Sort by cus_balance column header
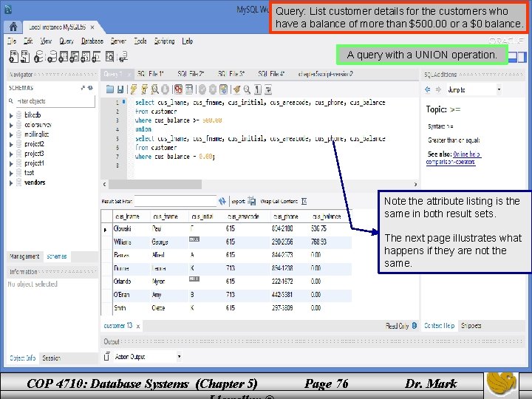 click(x=327, y=216)
